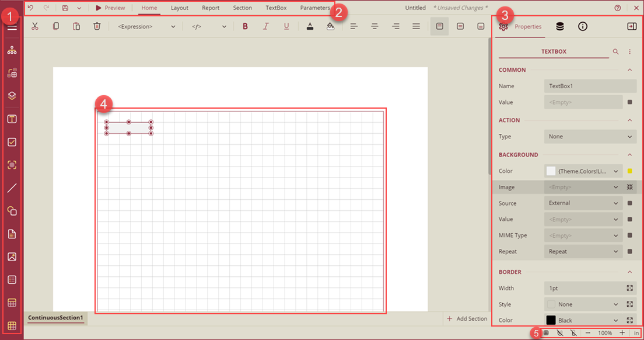Set vertical align to top
Image resolution: width=644 pixels, height=340 pixels.
[439, 26]
